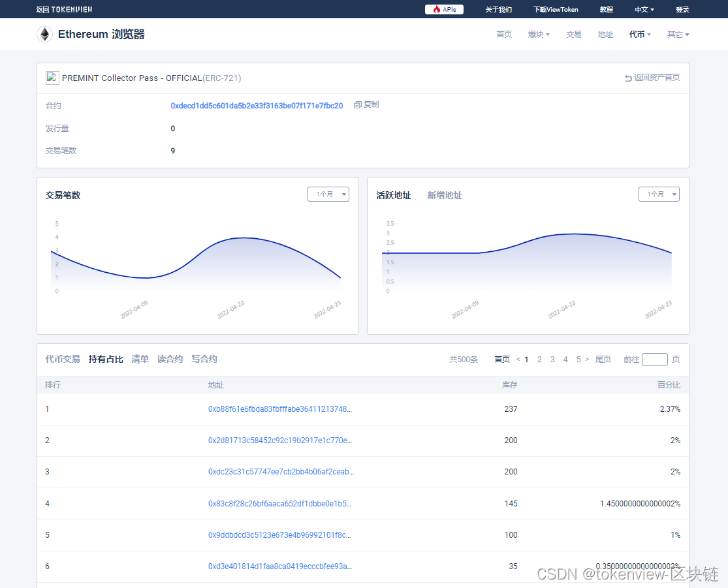Click the return to asset home link
This screenshot has height=588, width=728.
tap(652, 78)
